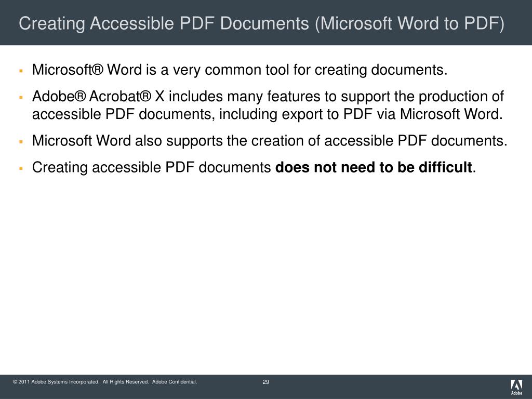
Task: Click the 'Adobe Confidential.' footer text
Action: pos(175,382)
